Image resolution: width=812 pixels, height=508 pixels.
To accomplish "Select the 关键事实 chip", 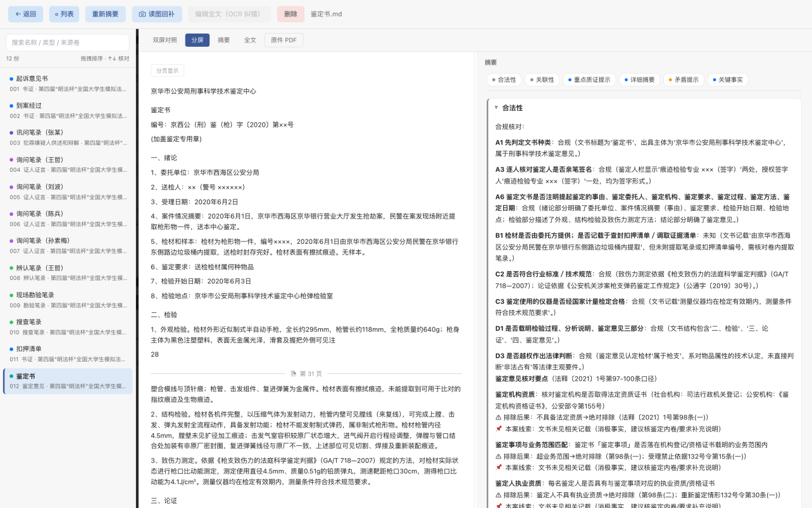I will point(728,80).
